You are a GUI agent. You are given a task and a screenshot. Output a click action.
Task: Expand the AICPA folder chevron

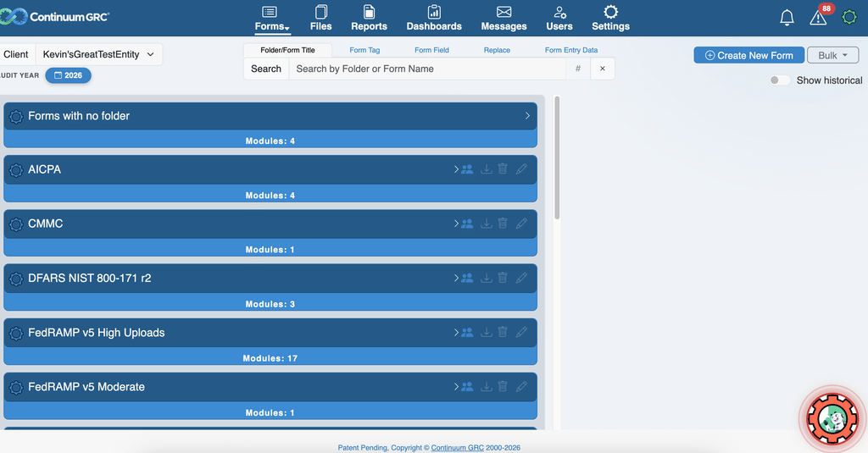tap(456, 169)
